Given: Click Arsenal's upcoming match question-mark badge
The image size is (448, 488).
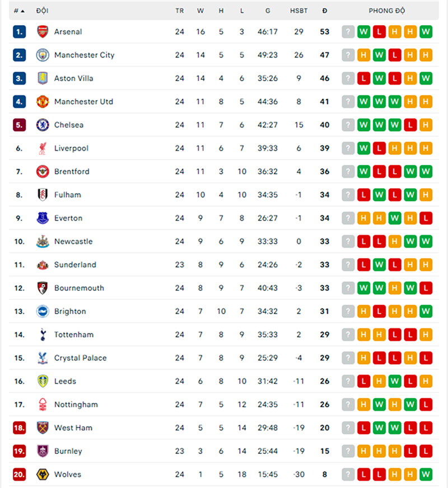Looking at the screenshot, I should [x=348, y=32].
